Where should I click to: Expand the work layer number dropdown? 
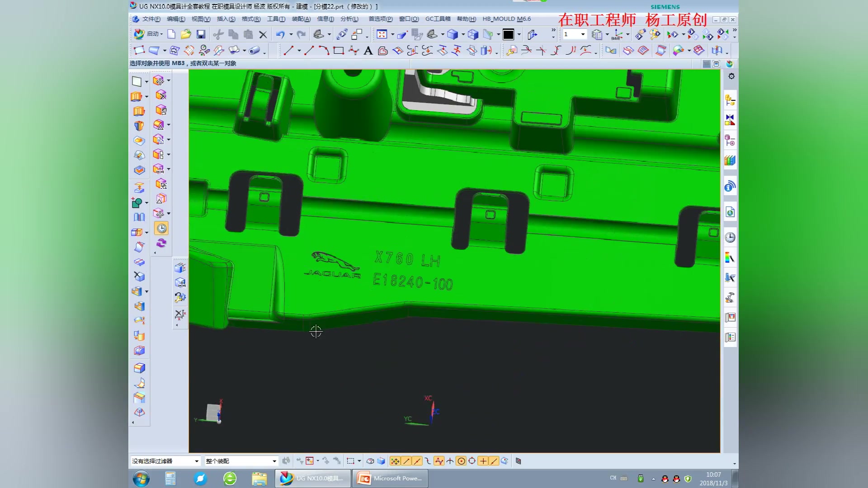(583, 34)
